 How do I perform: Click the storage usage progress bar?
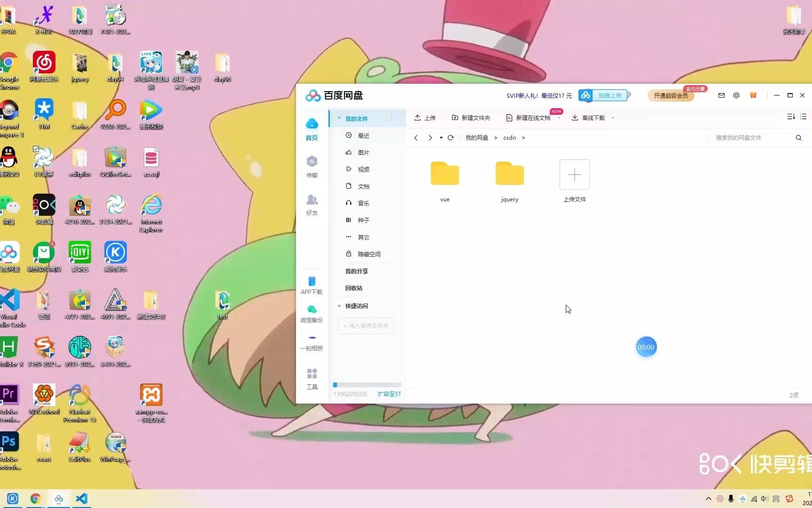point(367,385)
